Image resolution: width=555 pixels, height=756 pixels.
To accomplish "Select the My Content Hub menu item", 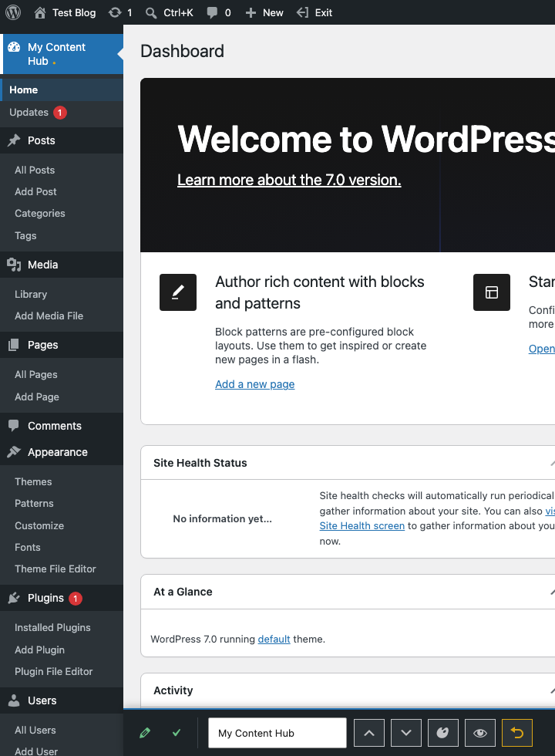I will tap(62, 54).
